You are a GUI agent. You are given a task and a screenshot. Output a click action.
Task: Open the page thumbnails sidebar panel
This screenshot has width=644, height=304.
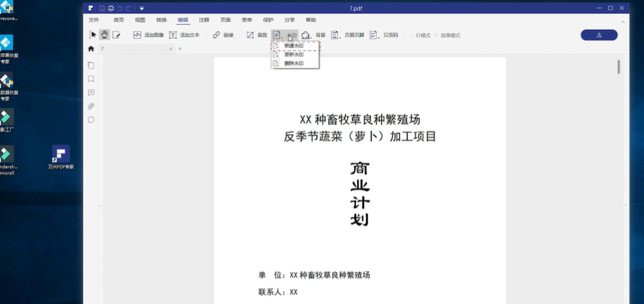coord(91,65)
